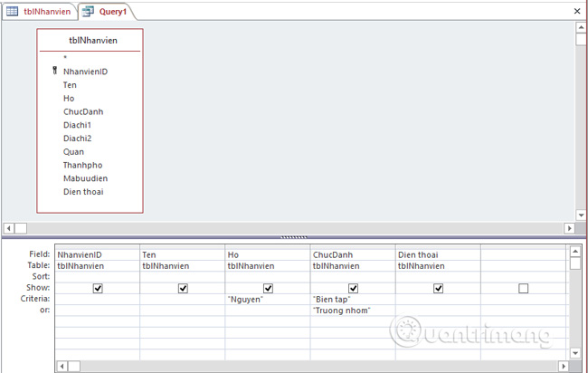Viewport: 588px width, 373px height.
Task: Click the Sort cell under NhanvienID
Action: (97, 277)
